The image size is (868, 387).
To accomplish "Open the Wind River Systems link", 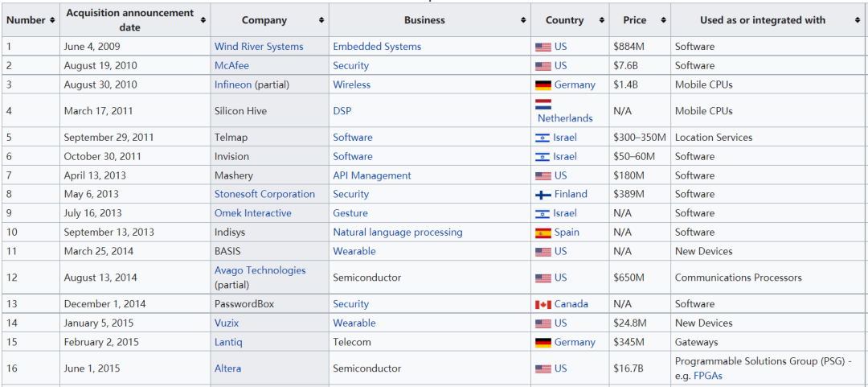I will [x=259, y=47].
